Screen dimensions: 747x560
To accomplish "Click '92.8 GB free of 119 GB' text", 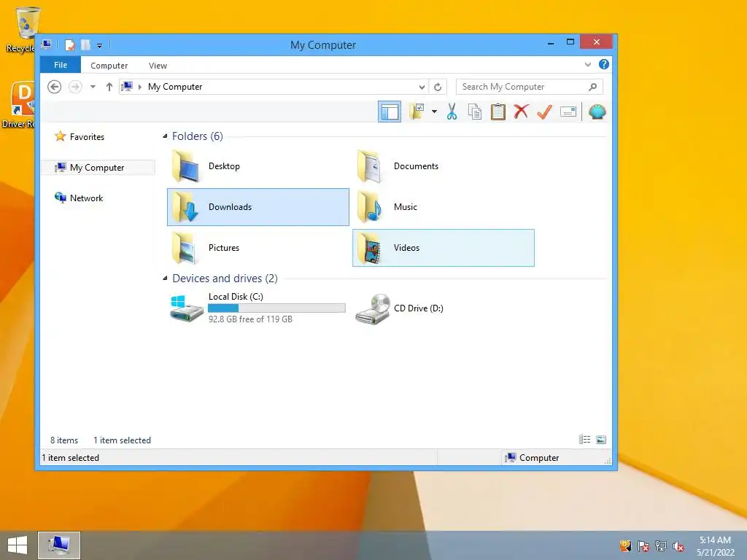I will coord(250,319).
